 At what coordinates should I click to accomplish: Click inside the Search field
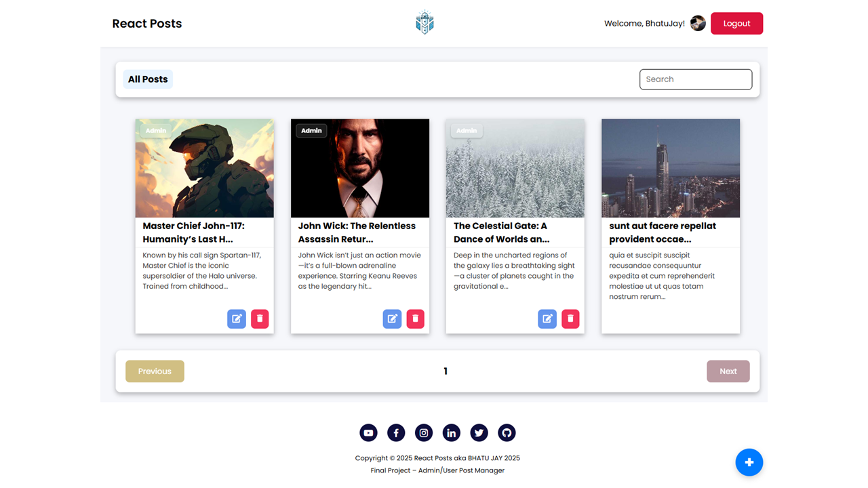pos(695,79)
